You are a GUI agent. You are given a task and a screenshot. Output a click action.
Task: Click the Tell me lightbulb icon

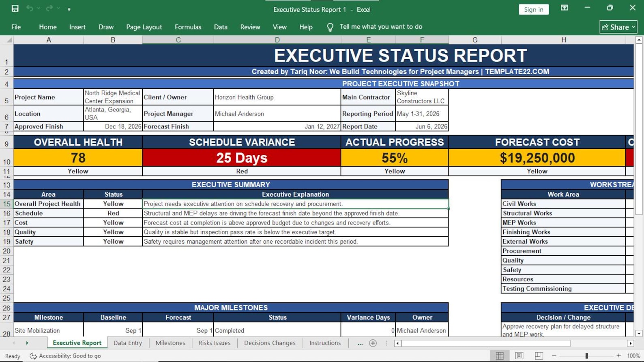click(330, 27)
